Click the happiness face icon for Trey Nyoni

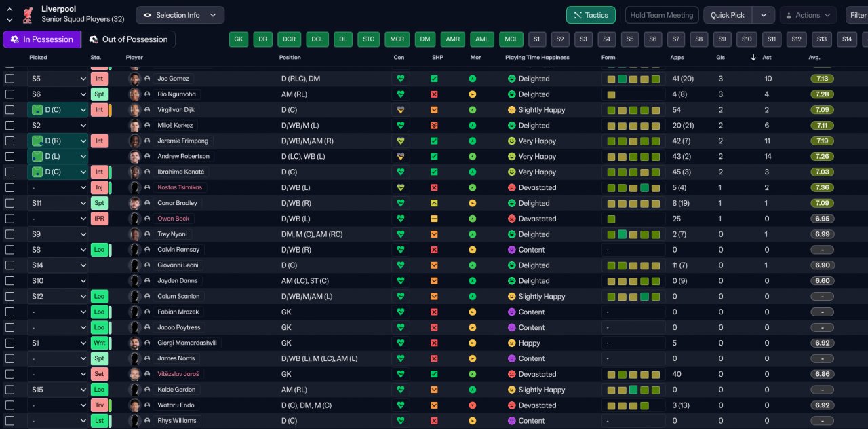512,234
